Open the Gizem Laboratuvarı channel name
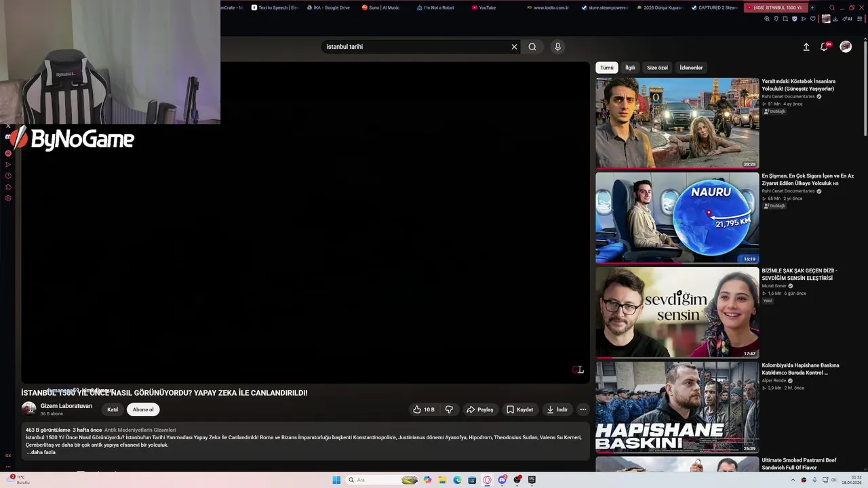The width and height of the screenshot is (868, 488). pos(66,406)
